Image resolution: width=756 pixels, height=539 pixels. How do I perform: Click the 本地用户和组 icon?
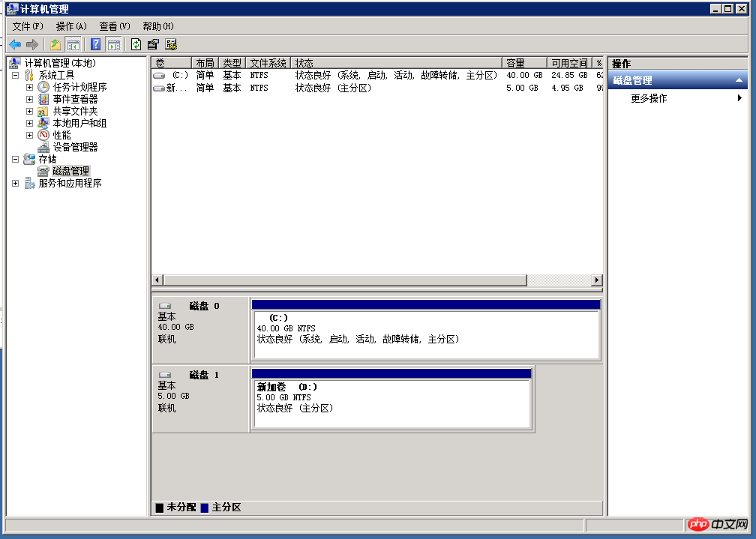(43, 124)
